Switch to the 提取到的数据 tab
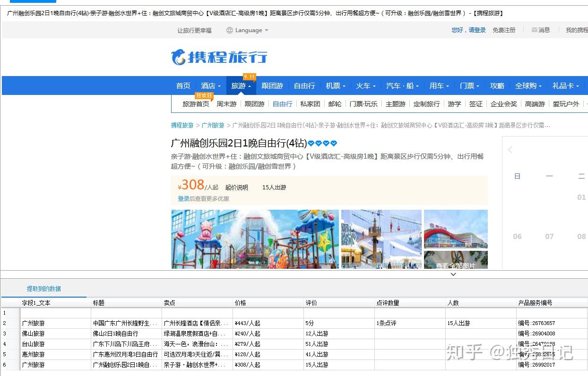Image resolution: width=588 pixels, height=376 pixels. pyautogui.click(x=43, y=289)
